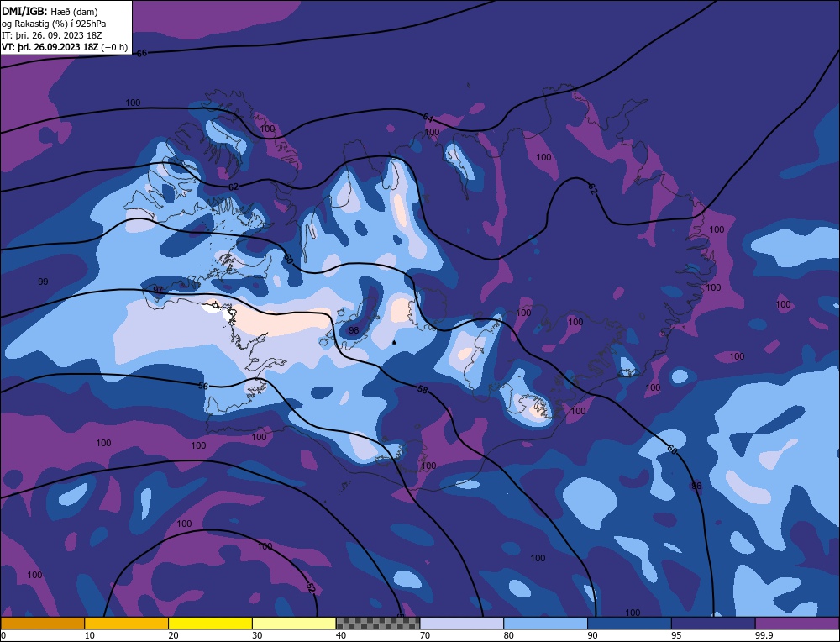Click the '90' legend tick label

click(x=592, y=635)
